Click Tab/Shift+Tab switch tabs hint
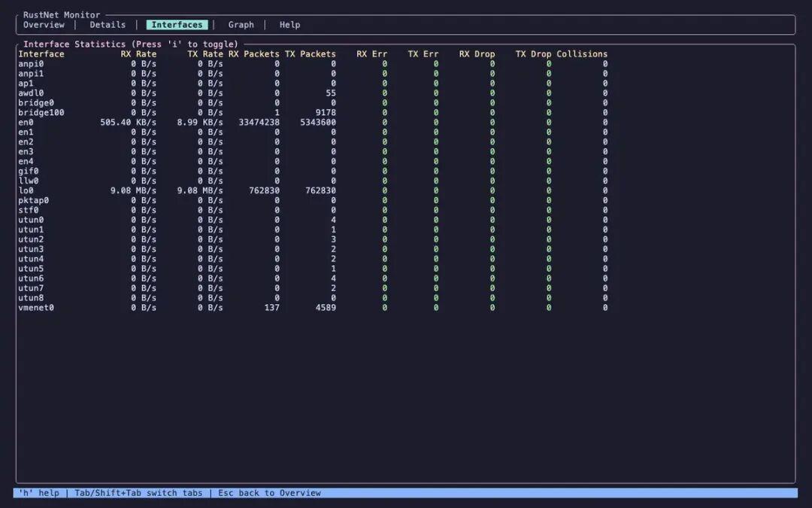The width and height of the screenshot is (812, 508). 138,493
